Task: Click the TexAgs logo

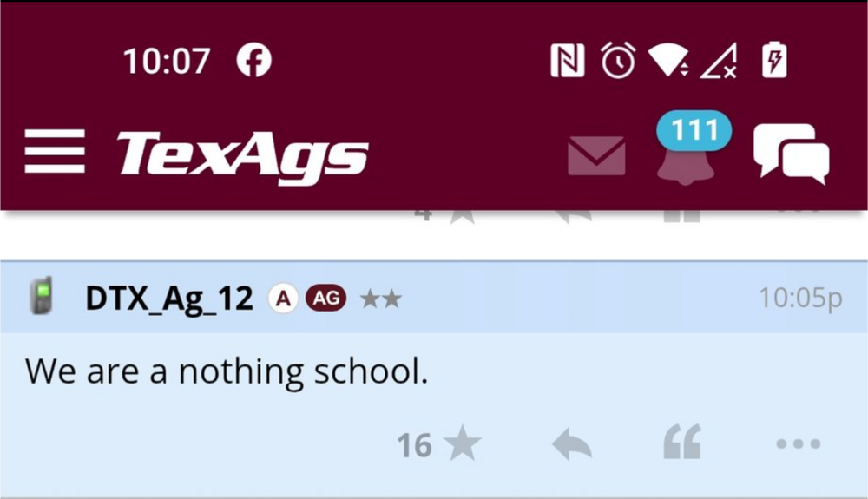Action: pos(242,156)
